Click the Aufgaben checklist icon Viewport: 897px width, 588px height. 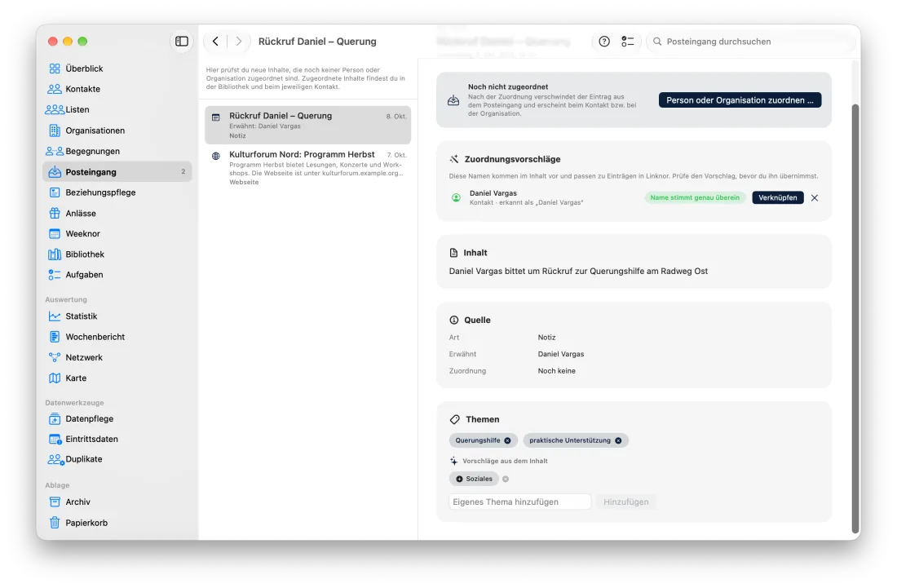pos(55,275)
